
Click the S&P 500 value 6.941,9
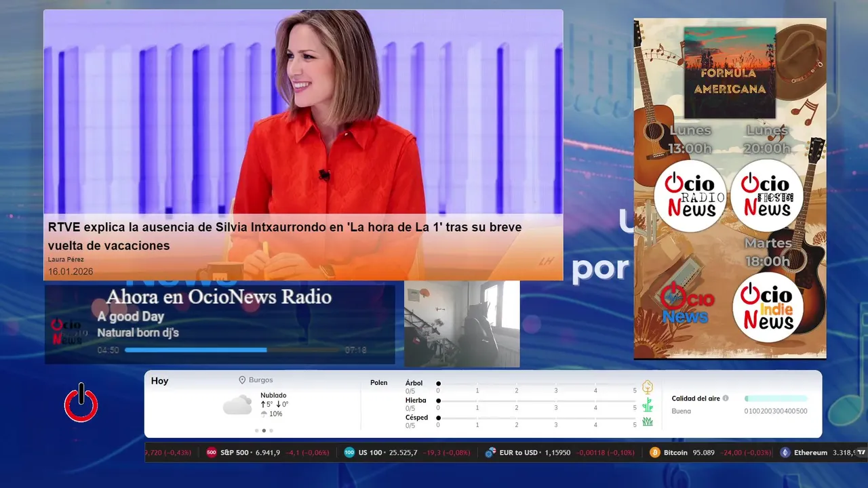point(268,452)
